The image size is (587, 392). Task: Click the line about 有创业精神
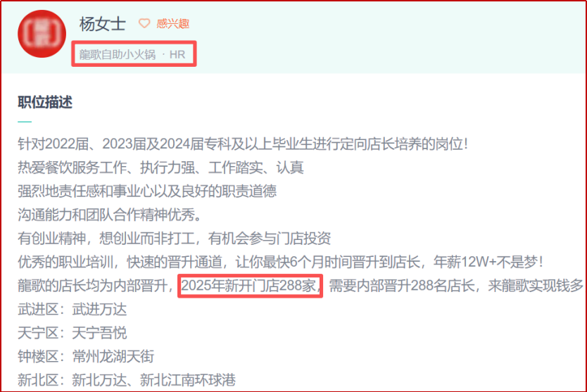click(x=175, y=239)
